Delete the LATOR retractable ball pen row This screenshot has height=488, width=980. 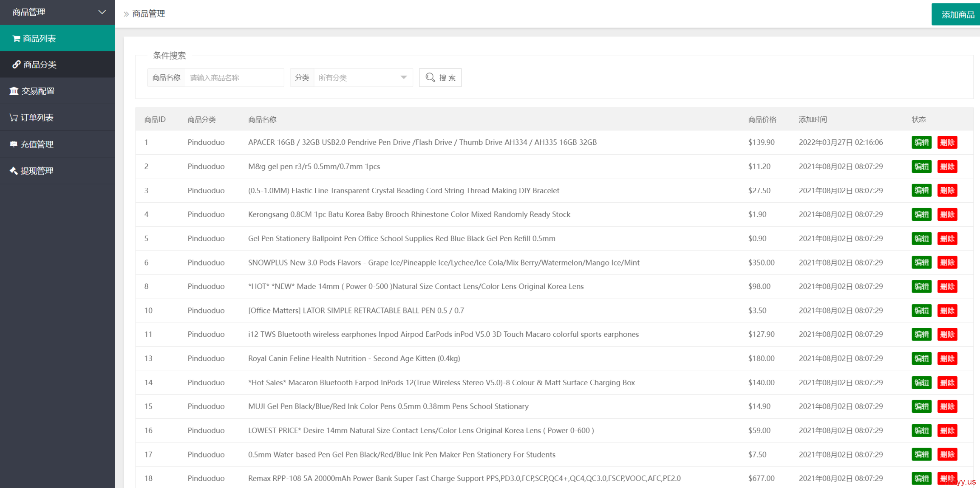click(x=947, y=310)
